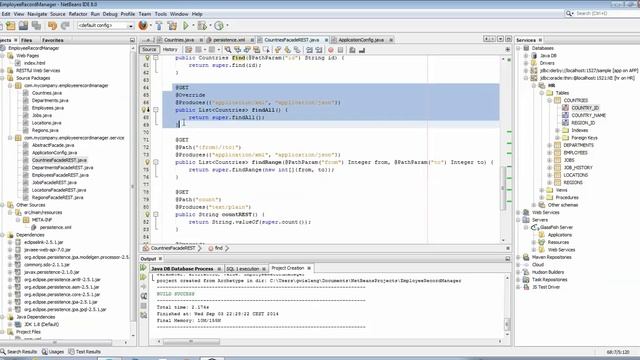Click the Output panel vertical scrollbar thumb
The height and width of the screenshot is (360, 640).
507,324
